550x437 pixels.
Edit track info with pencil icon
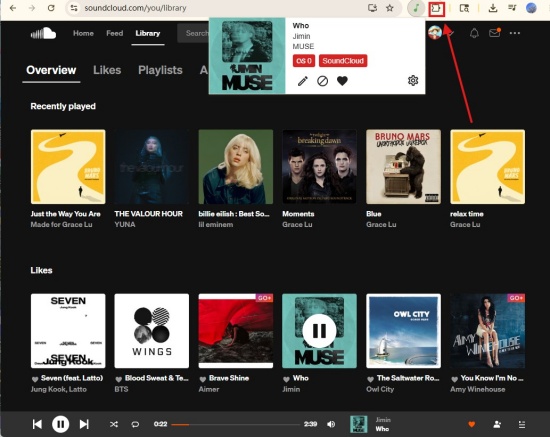pos(303,81)
